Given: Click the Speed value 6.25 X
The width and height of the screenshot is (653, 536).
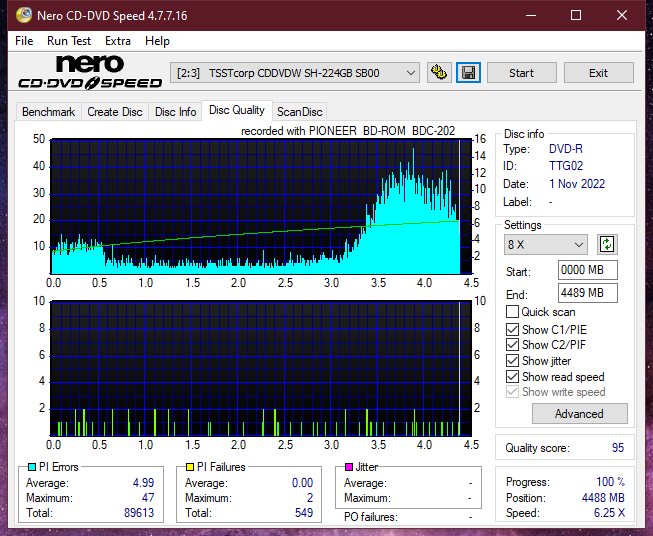Looking at the screenshot, I should (x=609, y=513).
